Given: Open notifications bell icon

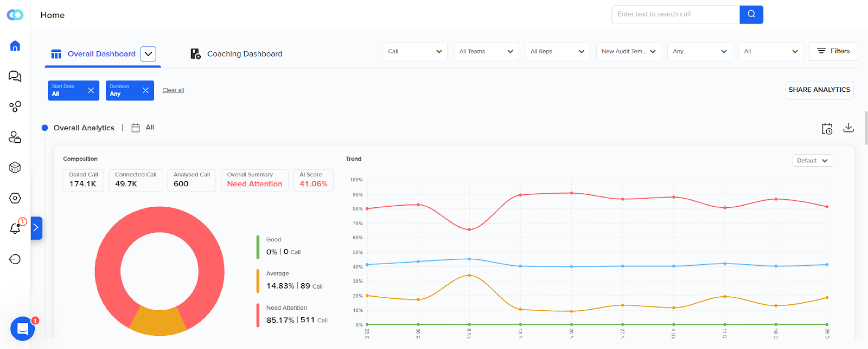Looking at the screenshot, I should point(16,228).
